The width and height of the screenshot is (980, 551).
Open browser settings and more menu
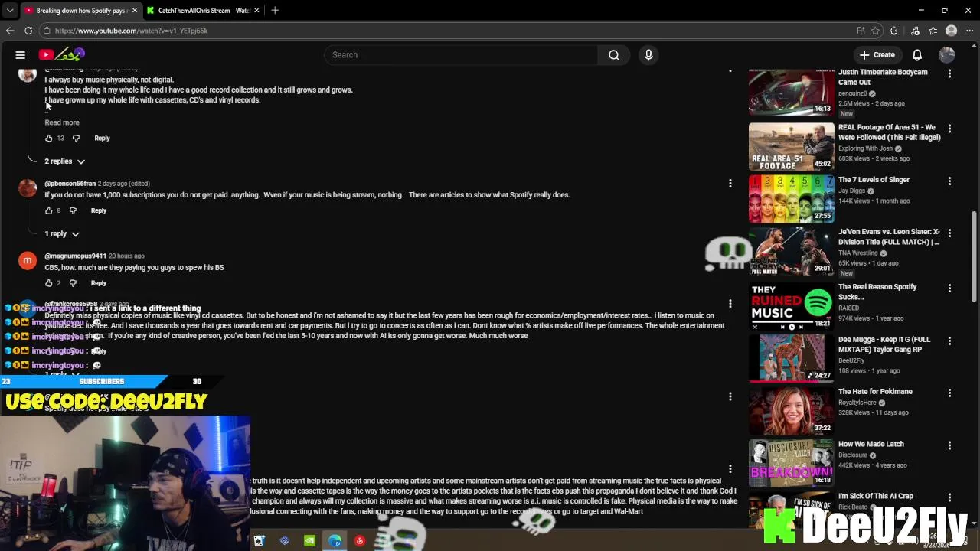pyautogui.click(x=969, y=31)
